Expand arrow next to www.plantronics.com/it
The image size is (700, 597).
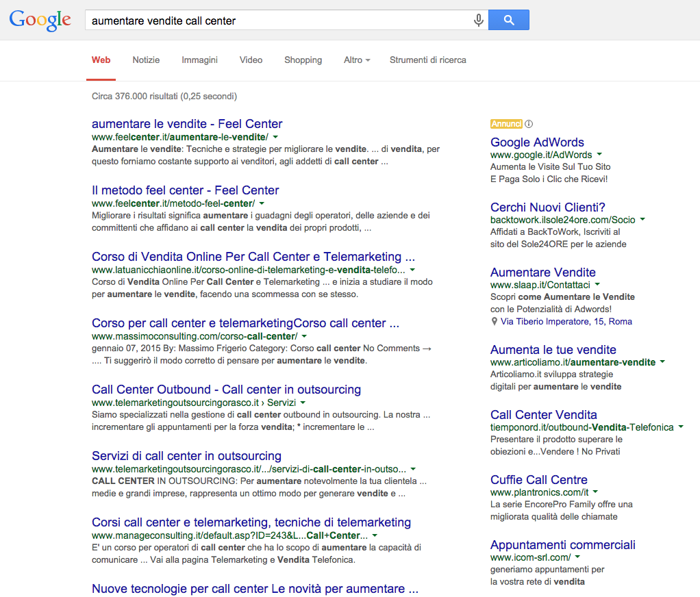point(595,492)
